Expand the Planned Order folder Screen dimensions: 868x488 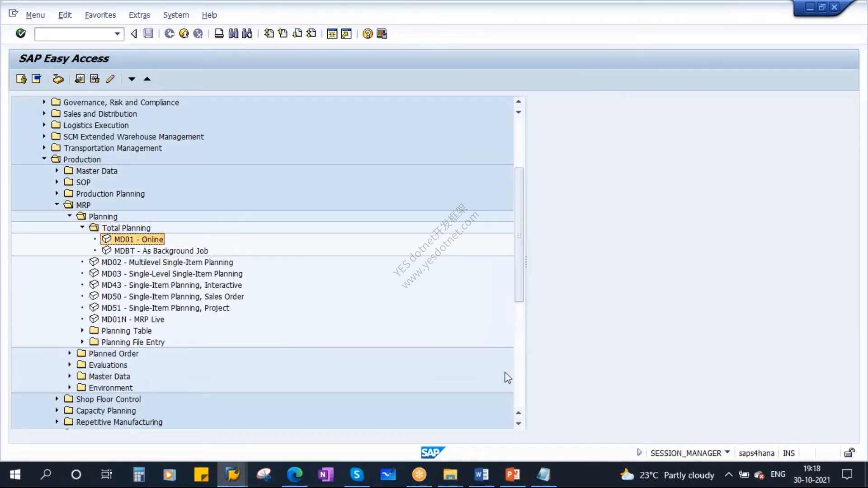(x=70, y=353)
